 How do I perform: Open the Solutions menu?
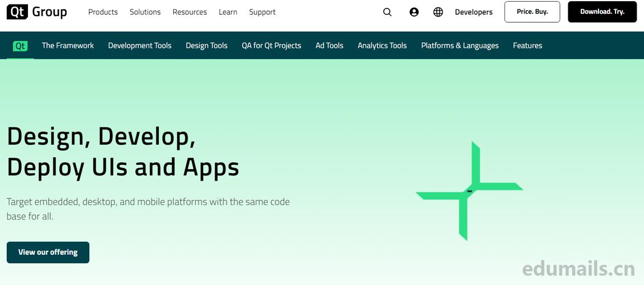click(145, 13)
